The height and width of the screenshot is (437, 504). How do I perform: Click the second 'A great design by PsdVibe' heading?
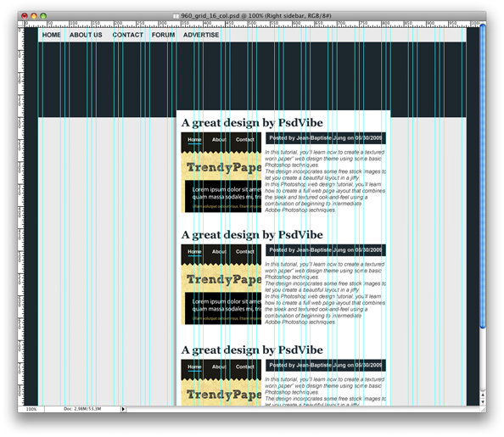252,235
